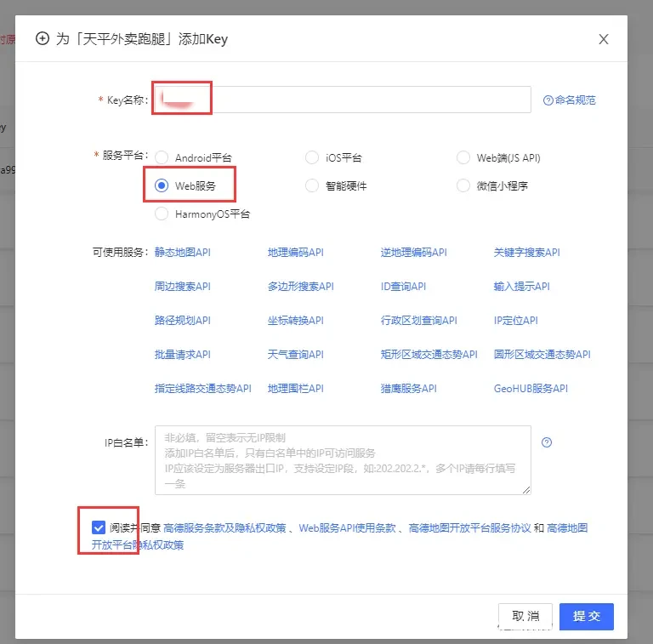Image resolution: width=653 pixels, height=644 pixels.
Task: Open 高德服务条款及隐私权政策 link
Action: coord(224,528)
